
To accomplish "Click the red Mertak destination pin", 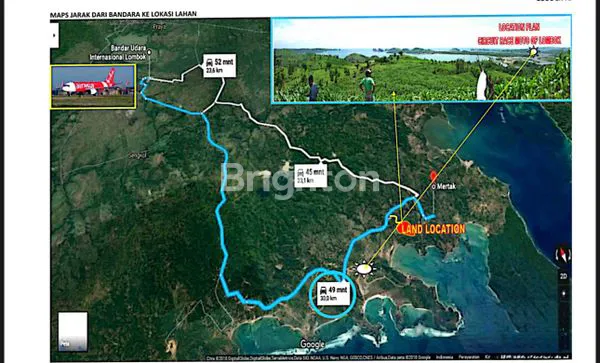I will 433,176.
